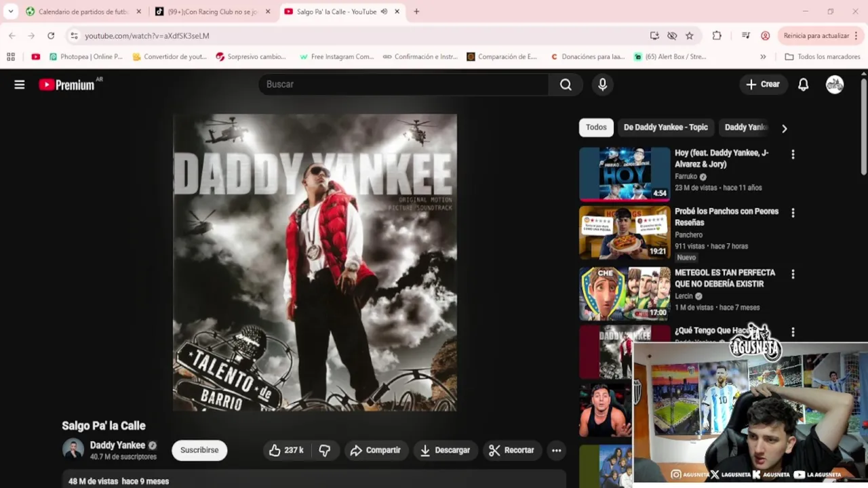868x488 pixels.
Task: Open the Hoy feat. Daddy Yankee thumbnail
Action: 625,174
